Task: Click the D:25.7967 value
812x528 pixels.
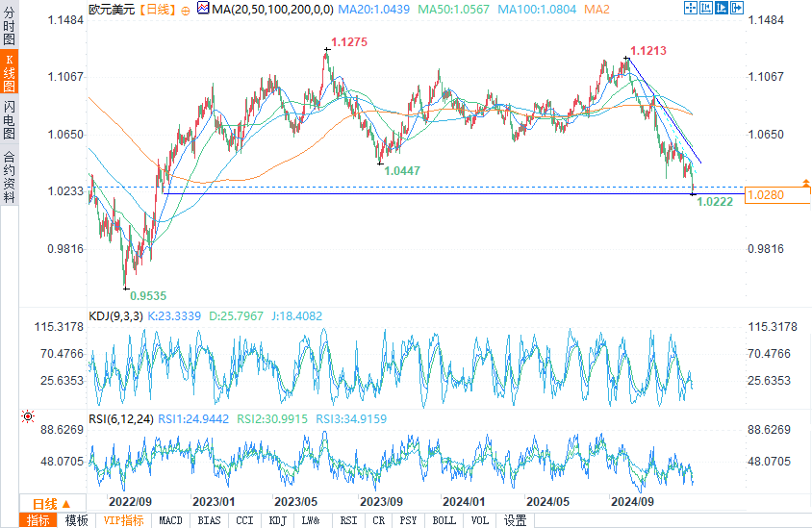Action: (x=236, y=315)
